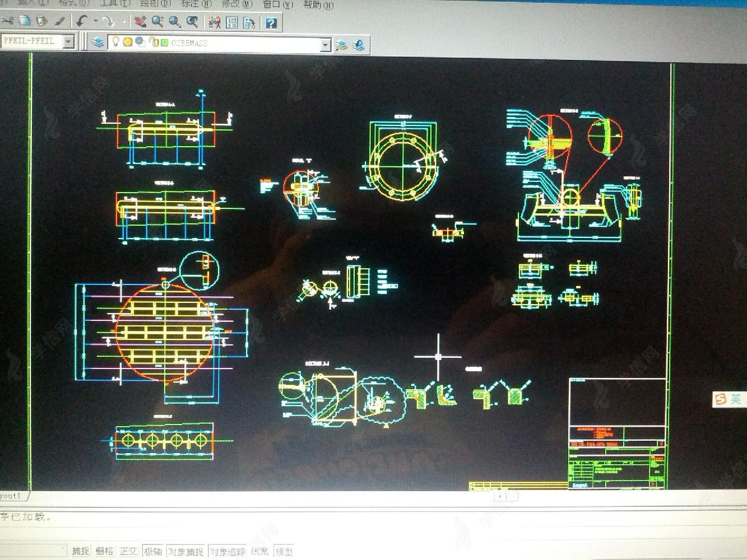The image size is (747, 560).
Task: Click the Copy icon in toolbar
Action: pos(25,21)
